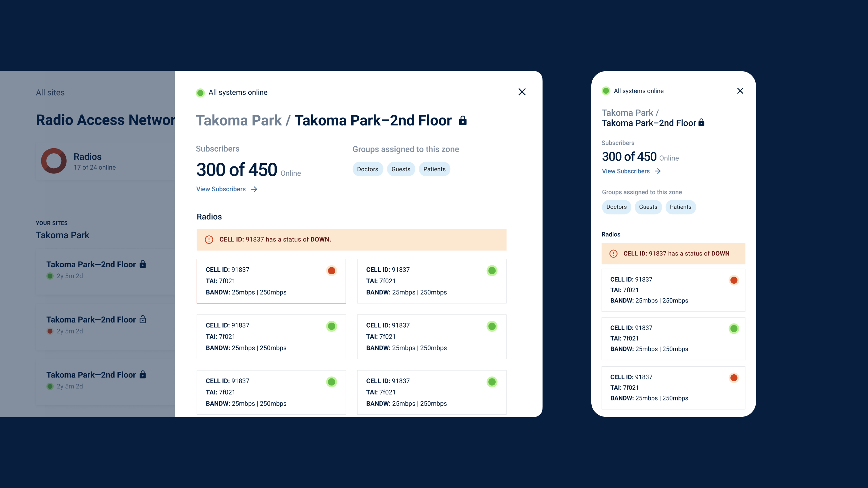Toggle the 'Doctors' group tag in the left modal
Viewport: 868px width, 488px height.
click(367, 169)
